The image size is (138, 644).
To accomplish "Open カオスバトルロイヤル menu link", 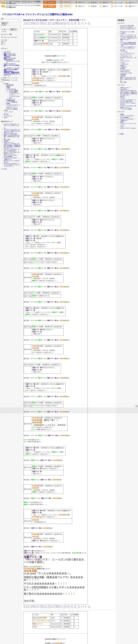I will (10, 64).
